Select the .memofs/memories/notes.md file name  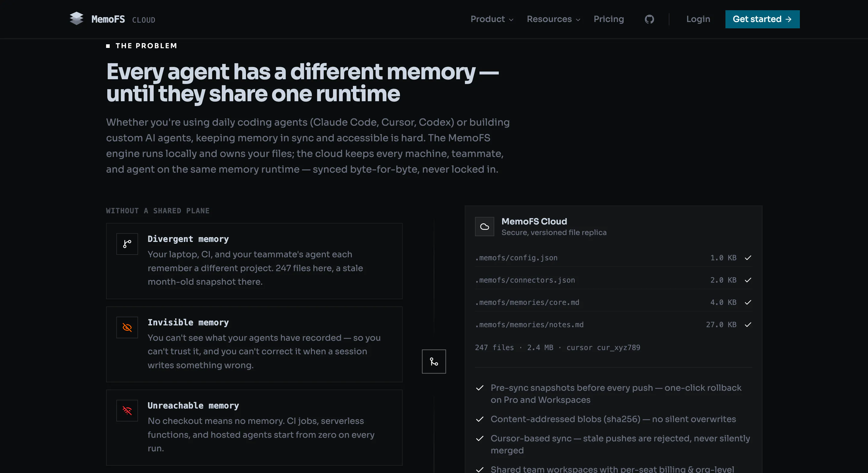pyautogui.click(x=529, y=324)
